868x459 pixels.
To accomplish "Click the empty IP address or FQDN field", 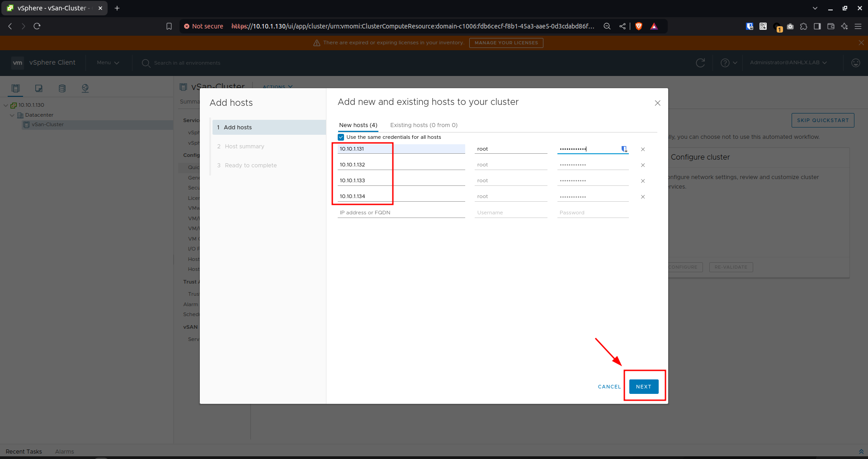I will pyautogui.click(x=401, y=213).
